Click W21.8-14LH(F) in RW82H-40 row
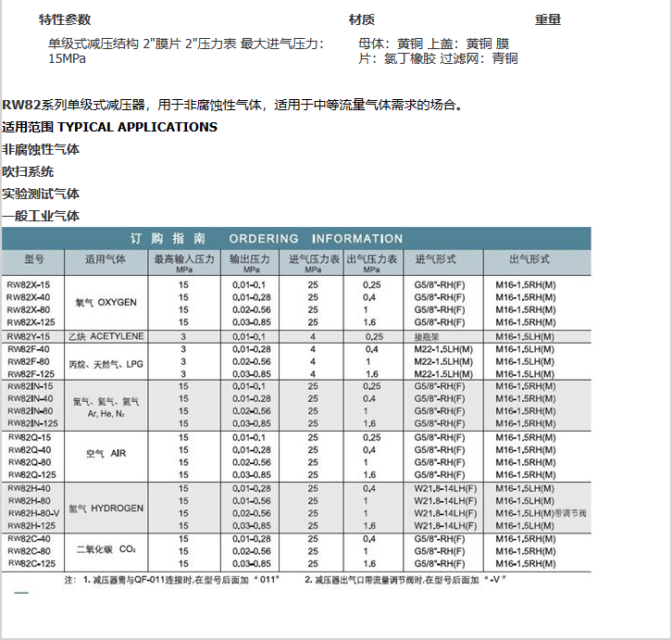Screen dimensions: 672x640 (445, 488)
